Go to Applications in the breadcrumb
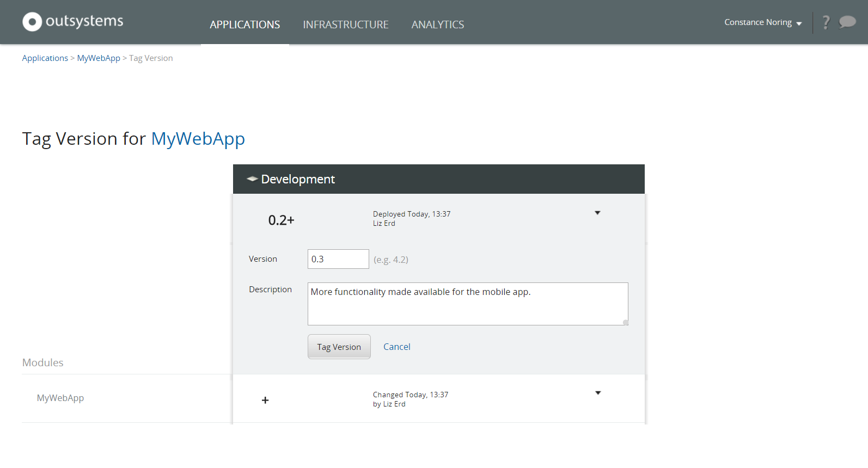The width and height of the screenshot is (868, 468). 45,58
